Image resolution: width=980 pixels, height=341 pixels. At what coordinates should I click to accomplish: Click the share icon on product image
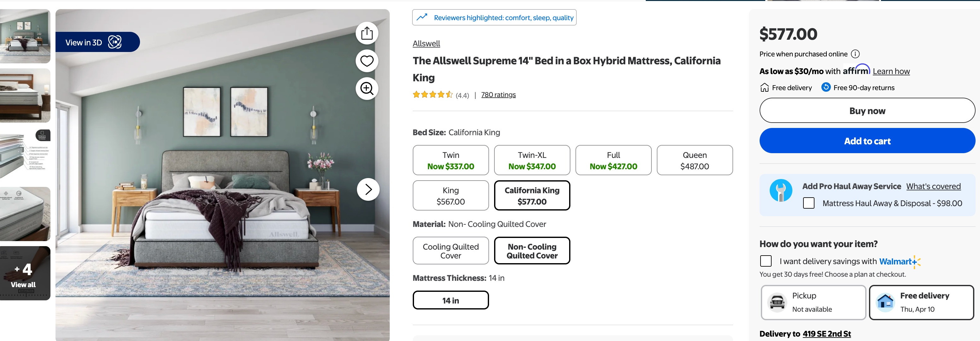pyautogui.click(x=367, y=33)
